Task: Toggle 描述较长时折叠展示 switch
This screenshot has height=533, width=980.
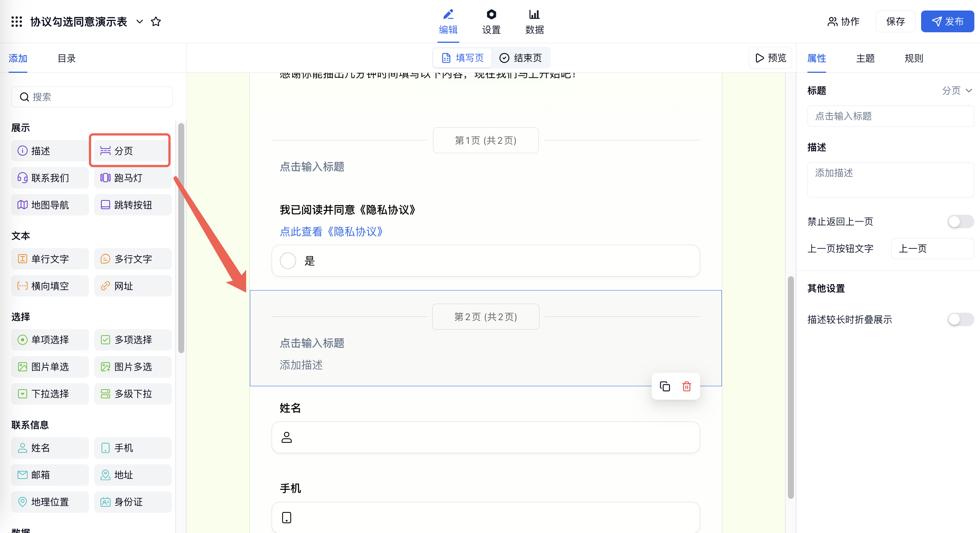Action: [x=960, y=319]
